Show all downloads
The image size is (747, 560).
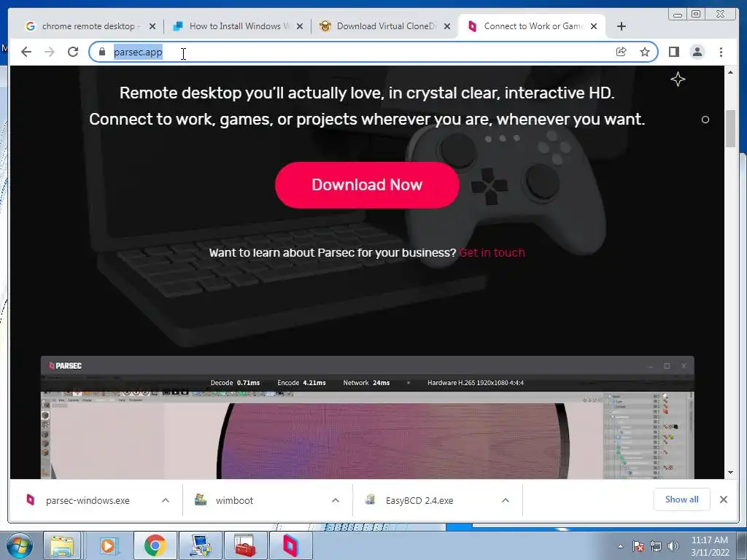(x=682, y=499)
